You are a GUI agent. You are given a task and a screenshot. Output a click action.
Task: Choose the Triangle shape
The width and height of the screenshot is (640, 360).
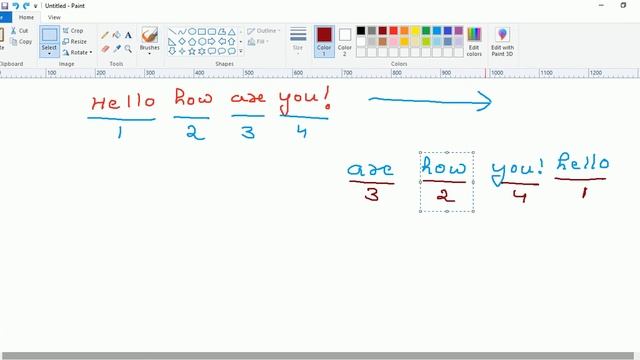click(x=231, y=31)
